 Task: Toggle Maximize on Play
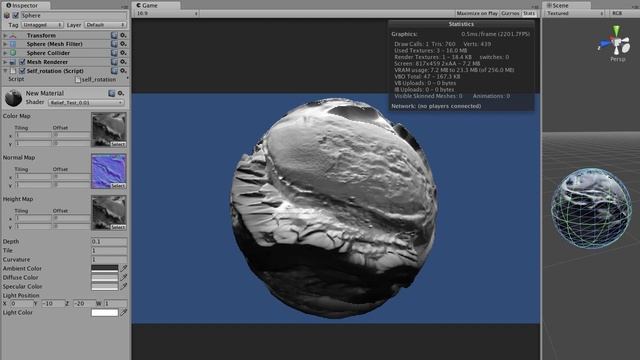tap(477, 13)
